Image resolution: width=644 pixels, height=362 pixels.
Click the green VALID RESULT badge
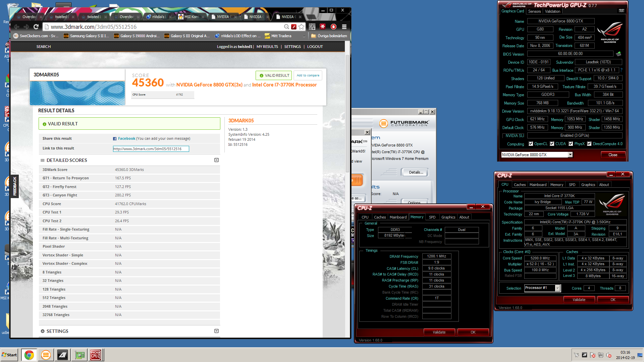coord(274,75)
